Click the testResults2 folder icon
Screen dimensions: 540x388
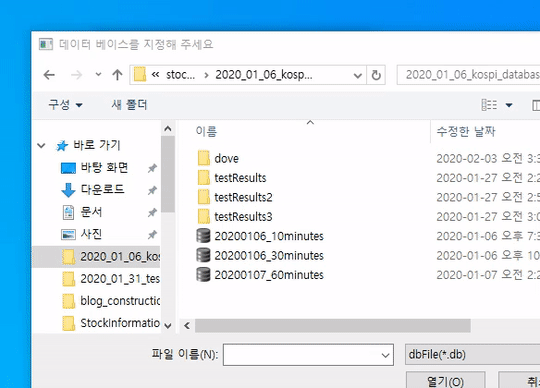click(x=204, y=197)
